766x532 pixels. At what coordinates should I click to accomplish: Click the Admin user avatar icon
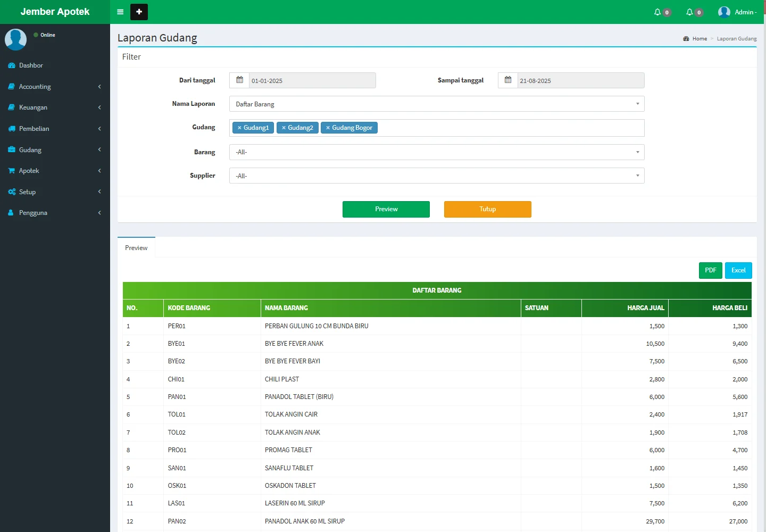(724, 12)
